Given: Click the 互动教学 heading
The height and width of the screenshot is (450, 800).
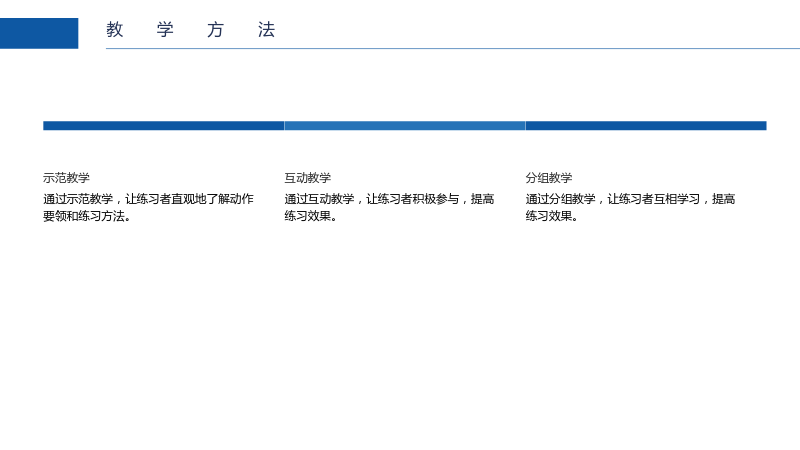Looking at the screenshot, I should [308, 178].
